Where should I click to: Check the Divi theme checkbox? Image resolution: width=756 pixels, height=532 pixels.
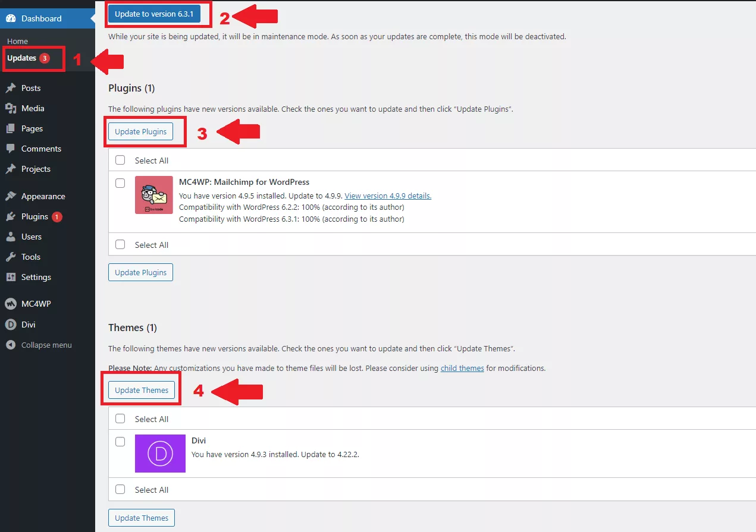120,442
